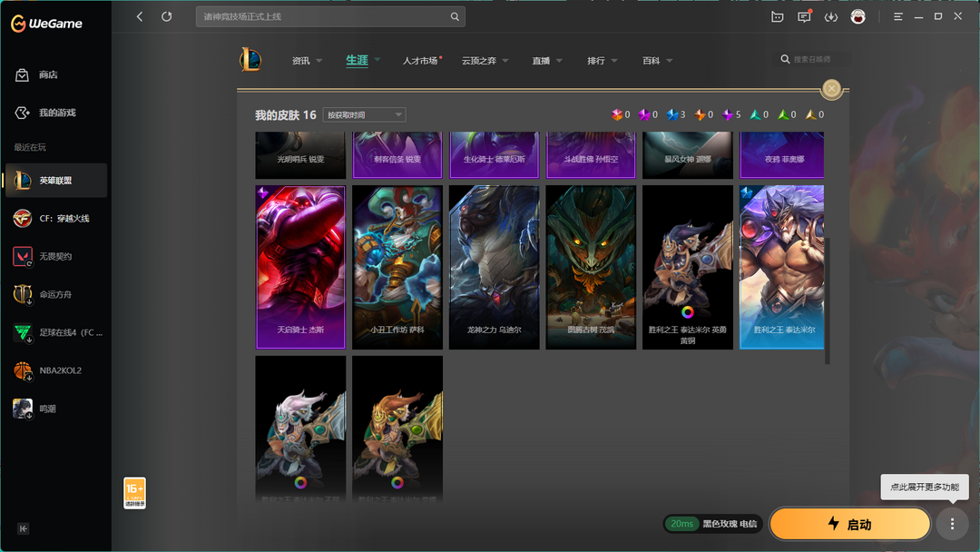Screen dimensions: 980x552
Task: Filter skins by the blue pentagon gem
Action: (672, 114)
